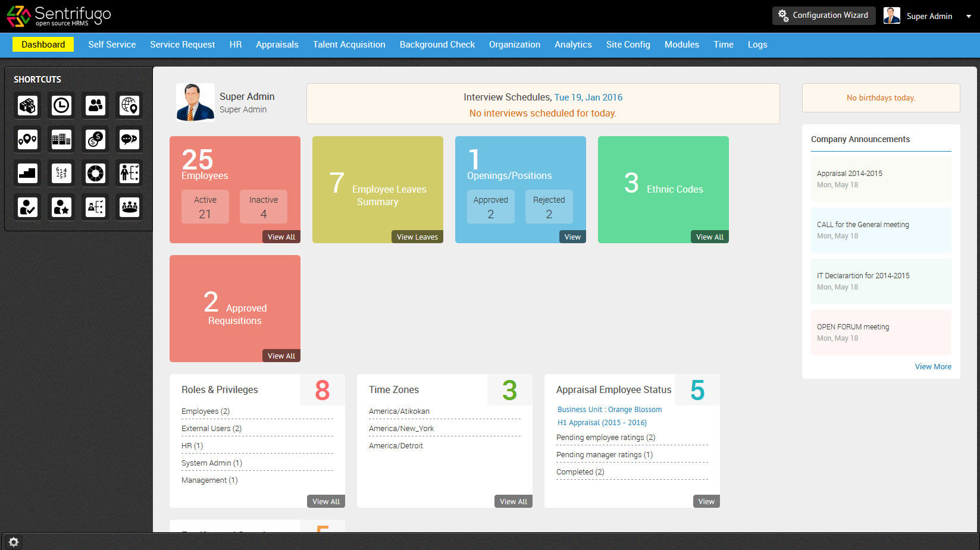Image resolution: width=980 pixels, height=550 pixels.
Task: Open the Talent Acquisition menu
Action: (349, 45)
